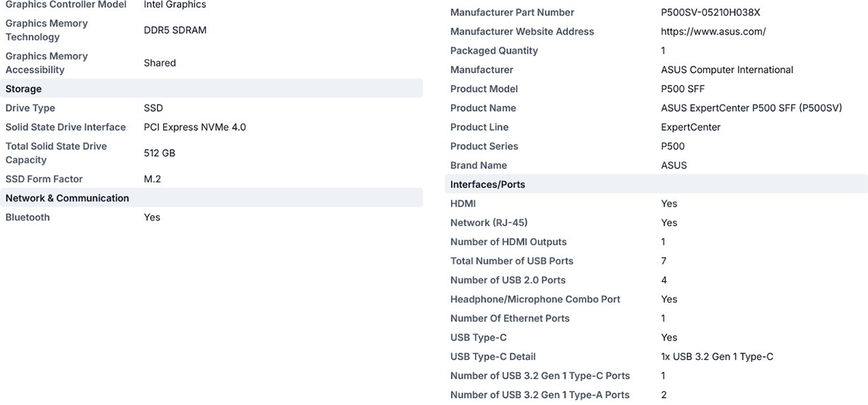Click the 512 GB capacity value
The image size is (868, 405).
pyautogui.click(x=160, y=153)
